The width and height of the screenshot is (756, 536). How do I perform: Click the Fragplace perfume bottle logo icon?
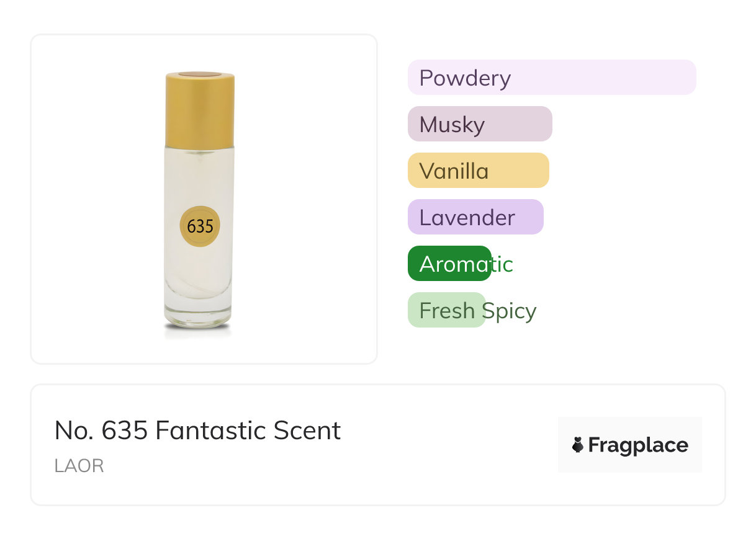click(578, 445)
